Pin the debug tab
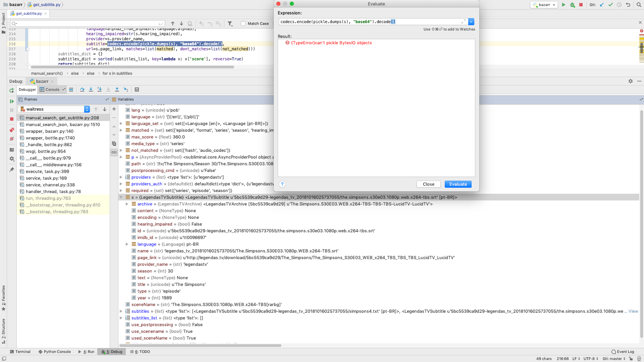 12,170
